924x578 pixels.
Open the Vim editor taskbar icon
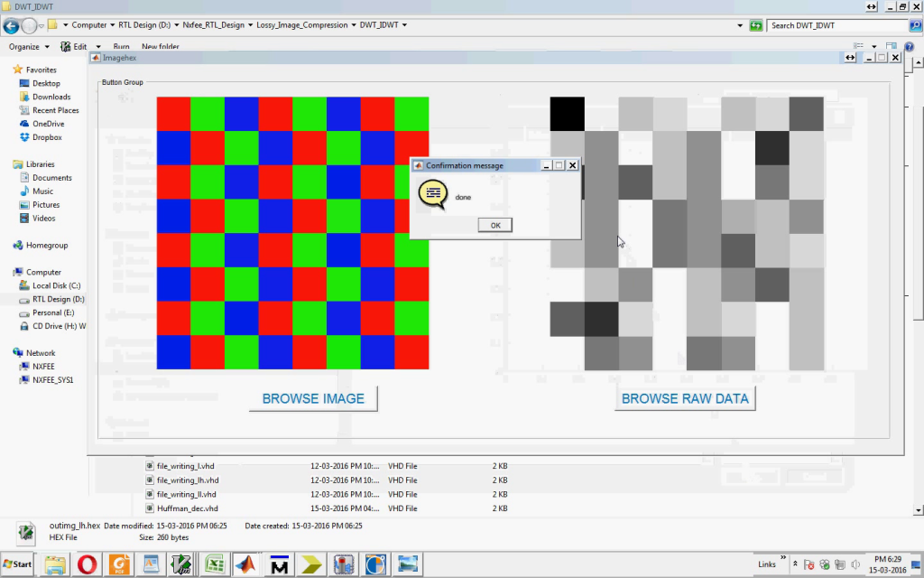tap(180, 564)
